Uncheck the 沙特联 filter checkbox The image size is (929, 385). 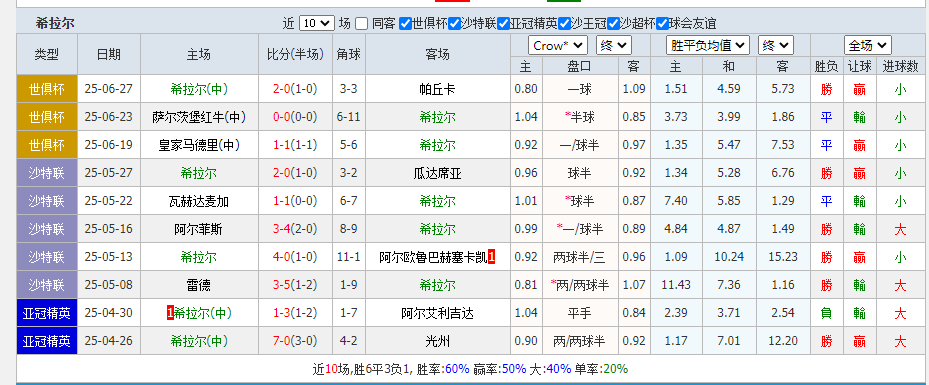coord(454,24)
